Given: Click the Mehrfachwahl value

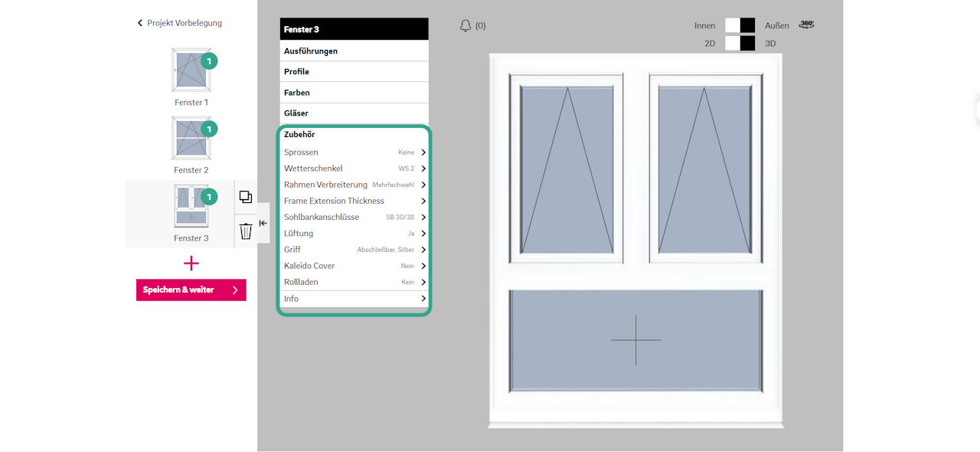Looking at the screenshot, I should 394,185.
